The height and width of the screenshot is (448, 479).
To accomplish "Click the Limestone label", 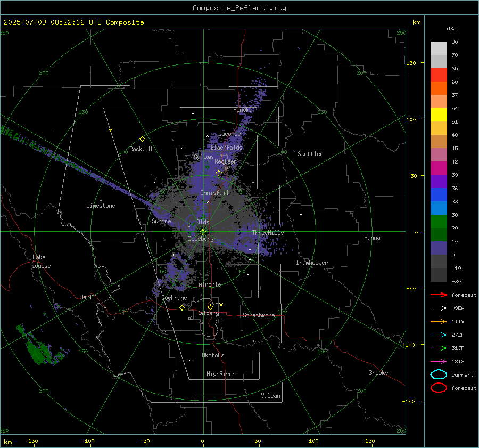I will tap(101, 206).
